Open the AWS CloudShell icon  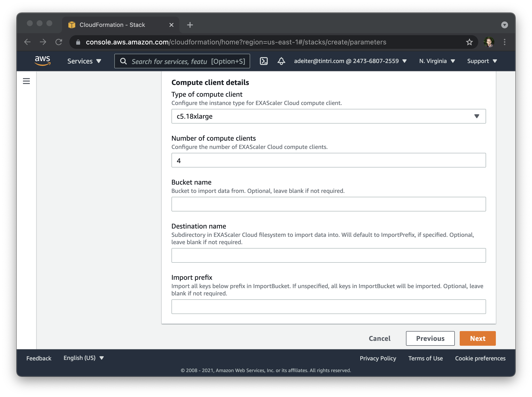pos(264,61)
